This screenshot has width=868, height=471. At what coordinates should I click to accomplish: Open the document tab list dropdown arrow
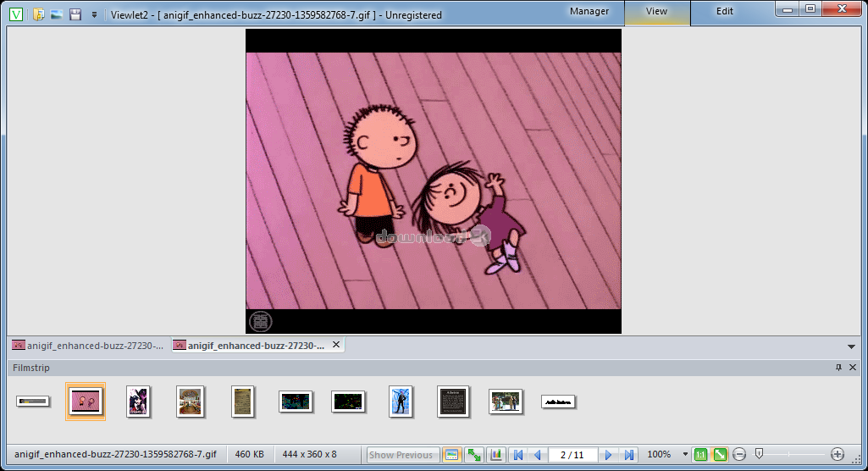click(x=851, y=347)
